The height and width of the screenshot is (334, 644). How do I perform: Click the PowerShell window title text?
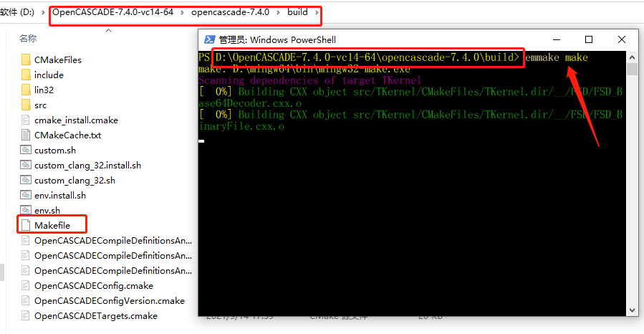pos(277,40)
